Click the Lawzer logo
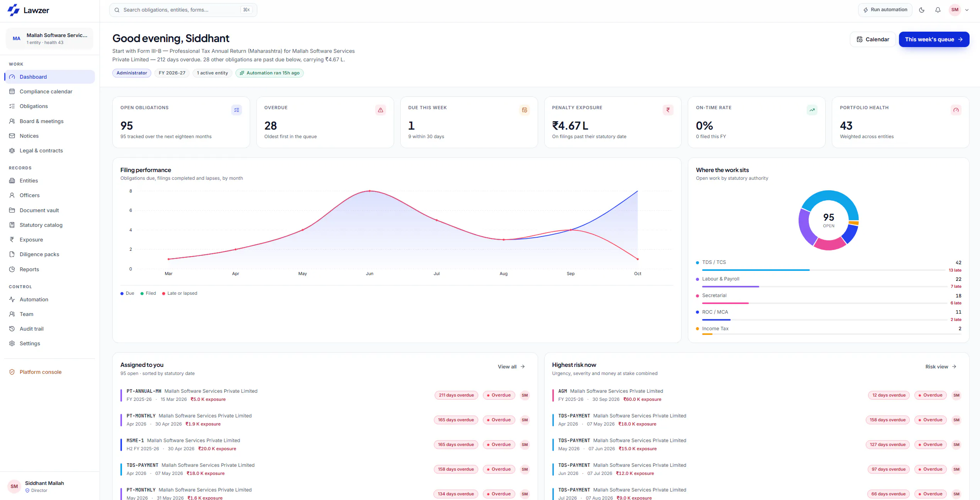980x500 pixels. click(29, 10)
